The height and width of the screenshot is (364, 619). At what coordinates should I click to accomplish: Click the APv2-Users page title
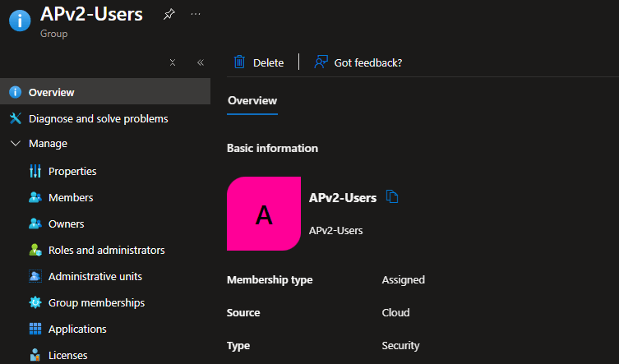[91, 14]
